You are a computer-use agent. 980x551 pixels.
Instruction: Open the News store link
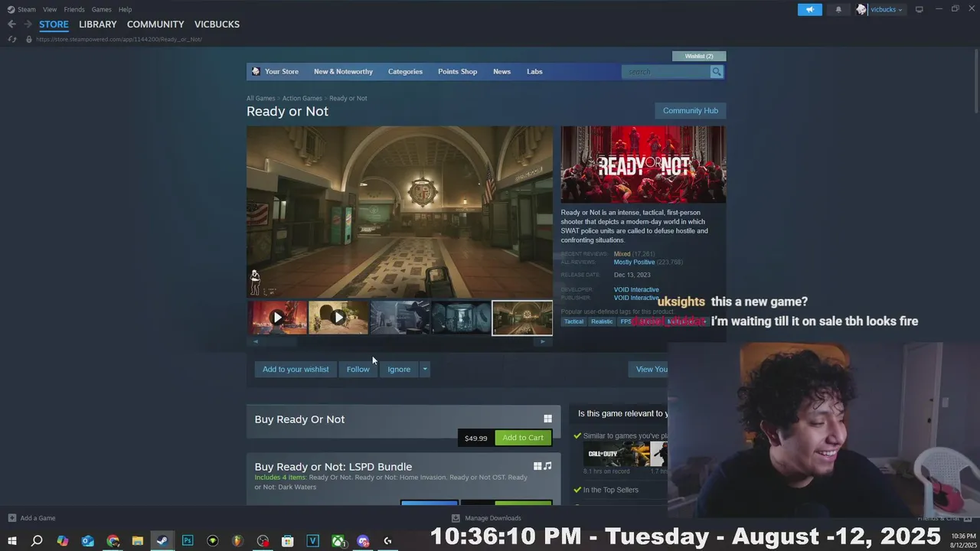coord(501,71)
